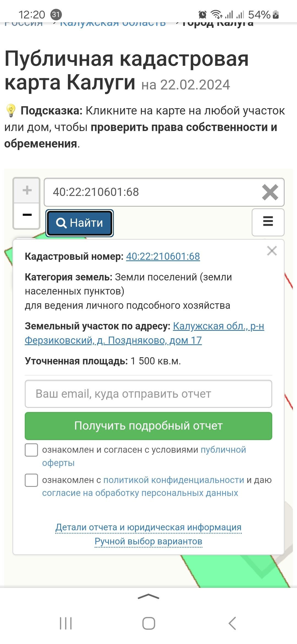Viewport: 297px width, 644px height.
Task: Expand the bottom browser toolbar chevron
Action: (x=148, y=596)
